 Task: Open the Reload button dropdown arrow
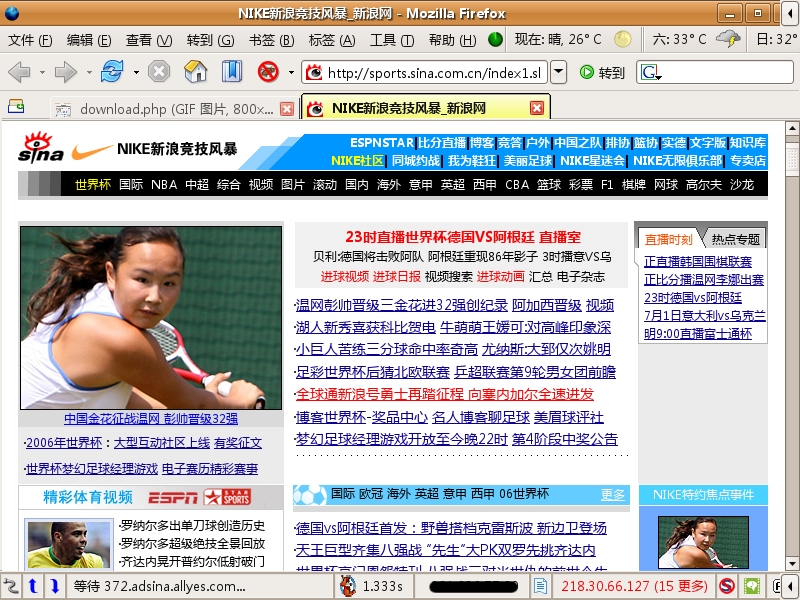tap(136, 72)
